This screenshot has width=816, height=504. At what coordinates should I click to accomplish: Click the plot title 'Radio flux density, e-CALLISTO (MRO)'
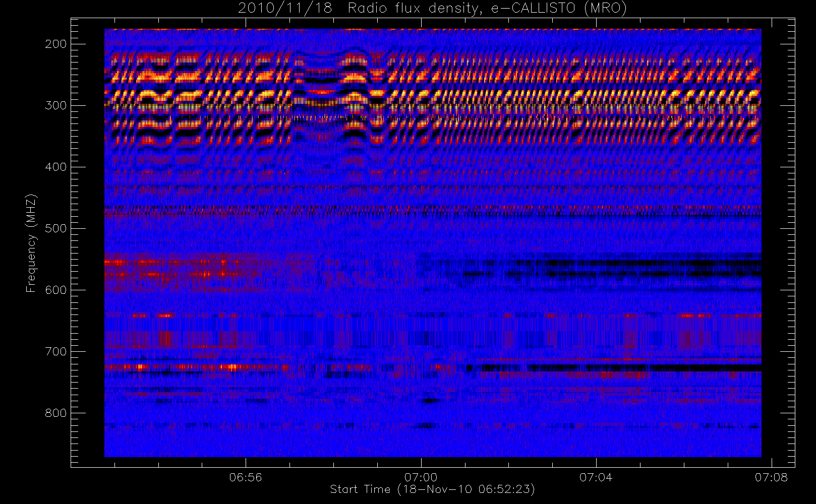[487, 9]
